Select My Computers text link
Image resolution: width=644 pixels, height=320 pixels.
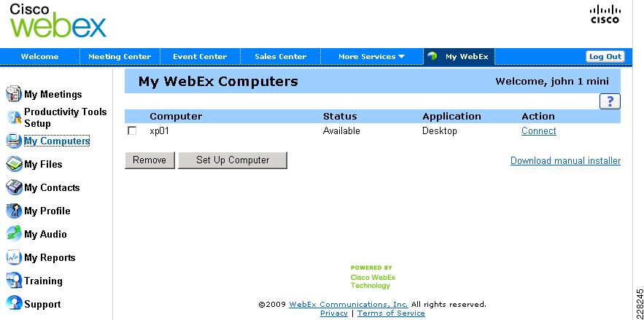(x=57, y=141)
